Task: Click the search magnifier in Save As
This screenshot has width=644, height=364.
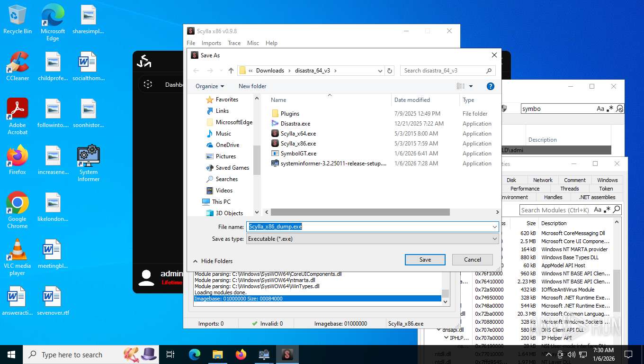Action: pos(489,71)
